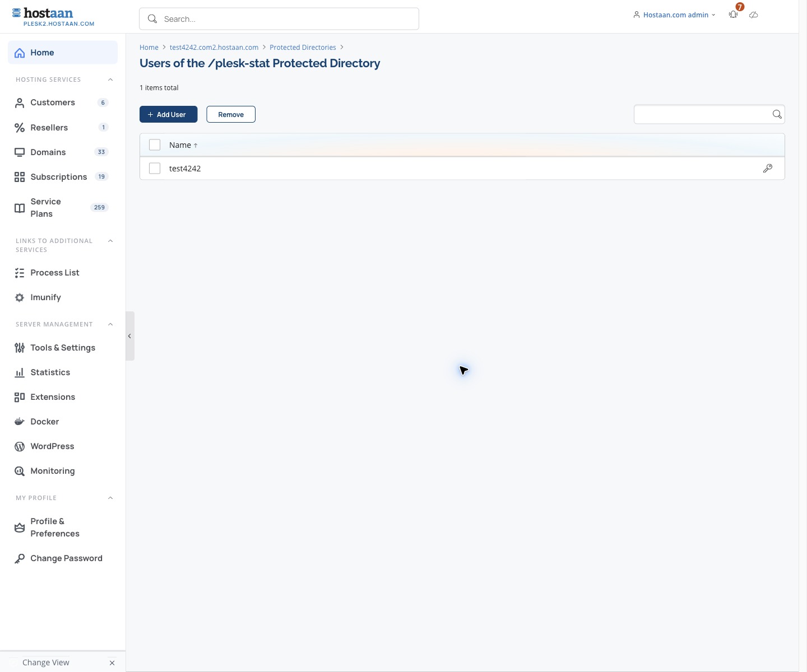807x672 pixels.
Task: Click Change View at the sidebar bottom
Action: click(46, 662)
